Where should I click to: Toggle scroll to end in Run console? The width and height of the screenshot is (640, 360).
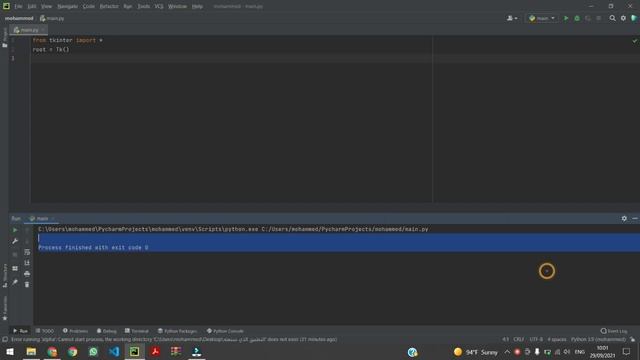click(27, 263)
